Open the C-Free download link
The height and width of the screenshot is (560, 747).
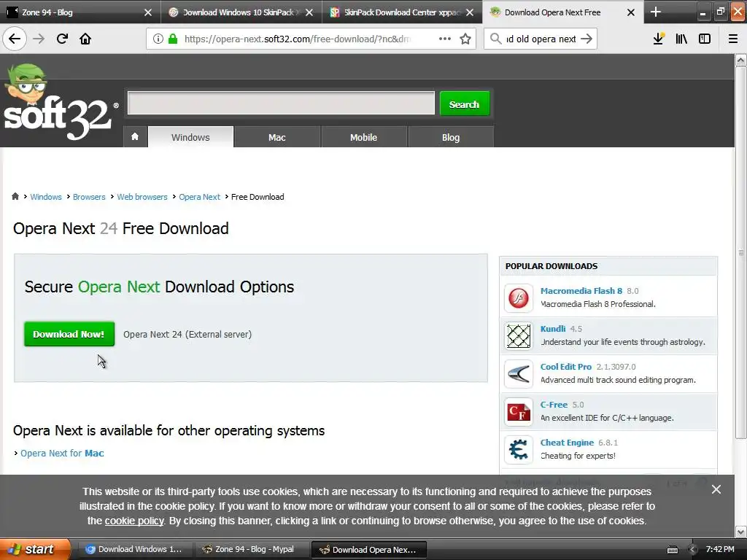[x=554, y=405]
